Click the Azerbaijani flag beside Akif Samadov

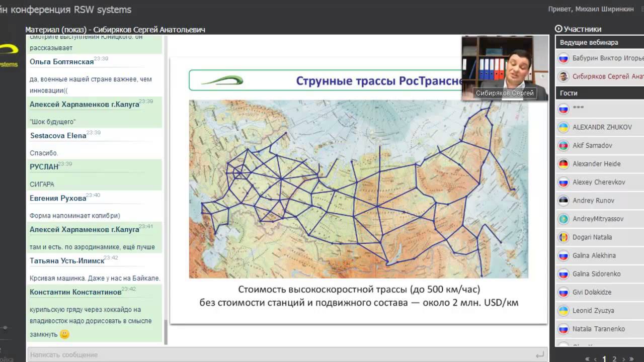pos(563,145)
